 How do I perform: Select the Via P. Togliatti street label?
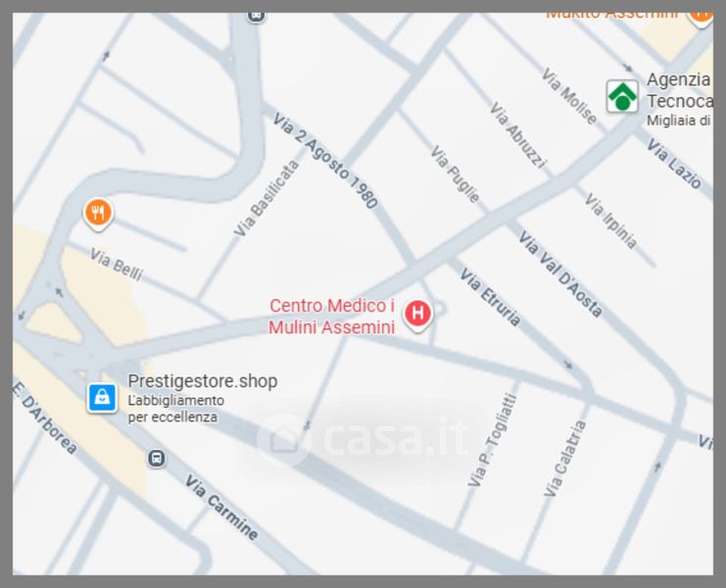[x=492, y=440]
